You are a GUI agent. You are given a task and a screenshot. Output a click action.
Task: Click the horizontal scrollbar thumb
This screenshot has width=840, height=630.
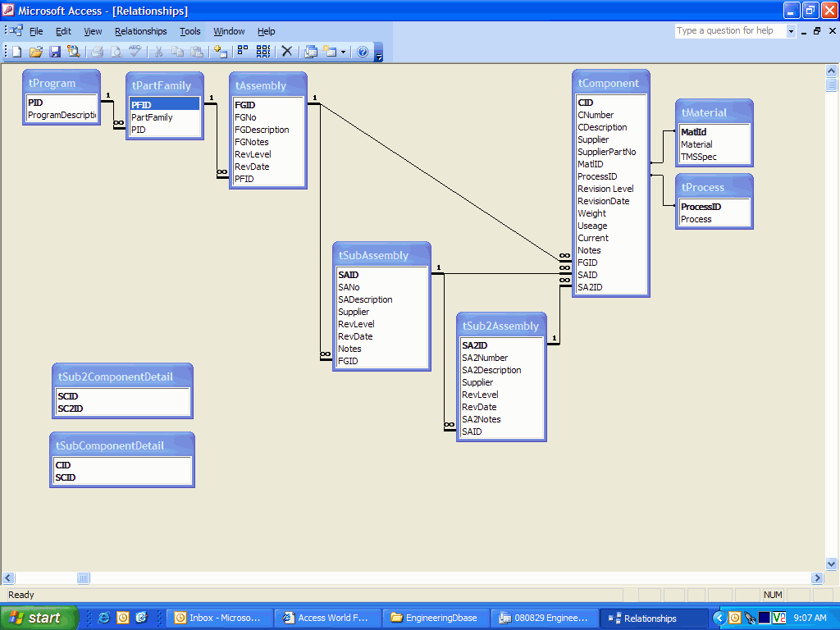pyautogui.click(x=84, y=578)
